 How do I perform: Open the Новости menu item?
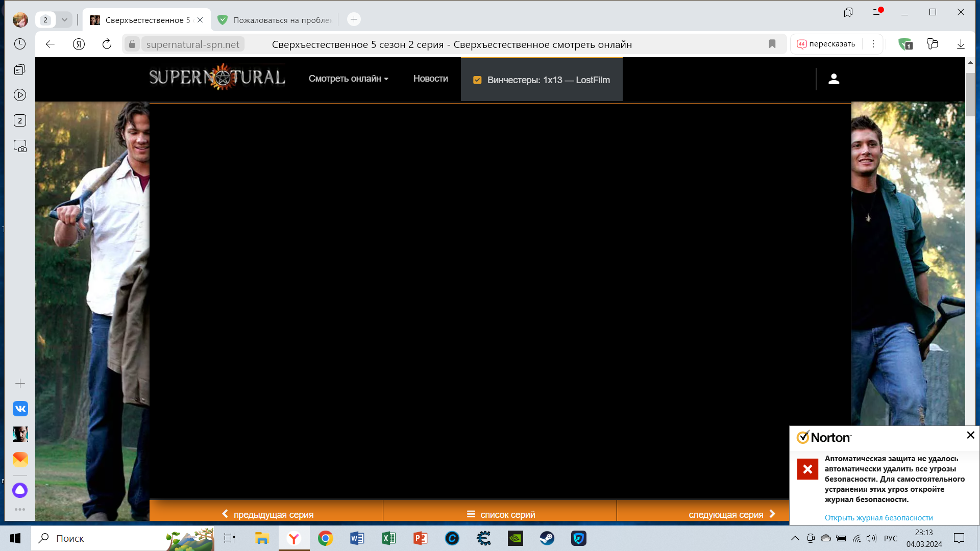click(430, 79)
